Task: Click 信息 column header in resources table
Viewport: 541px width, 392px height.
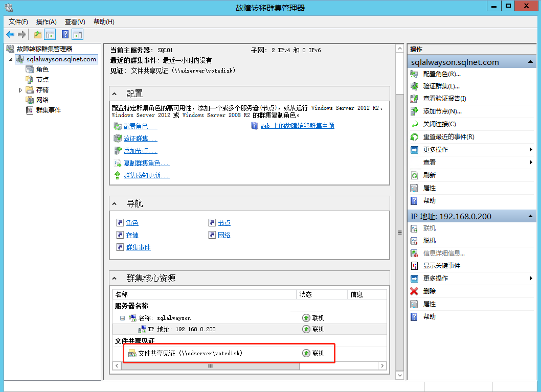Action: click(367, 294)
